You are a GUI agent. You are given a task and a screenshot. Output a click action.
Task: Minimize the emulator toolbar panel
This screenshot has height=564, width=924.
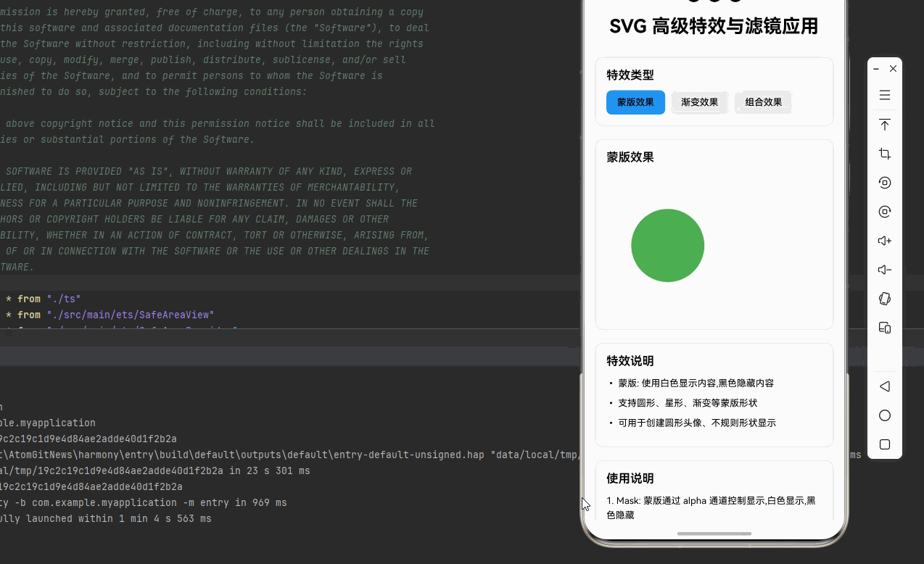tap(876, 68)
